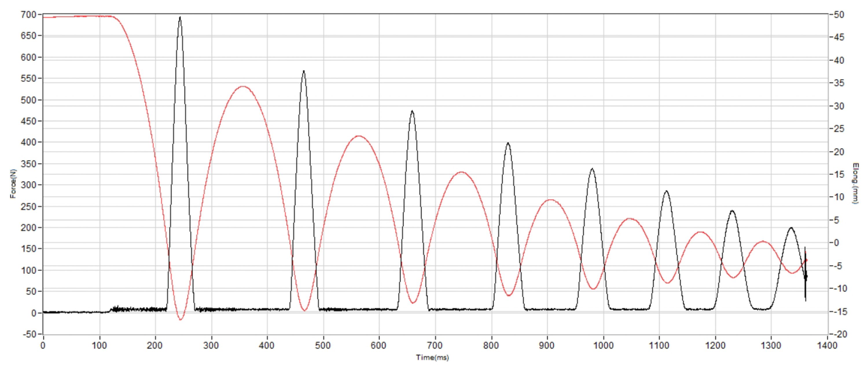The width and height of the screenshot is (868, 365).
Task: Click the flat red plateau at start of chart
Action: point(74,16)
